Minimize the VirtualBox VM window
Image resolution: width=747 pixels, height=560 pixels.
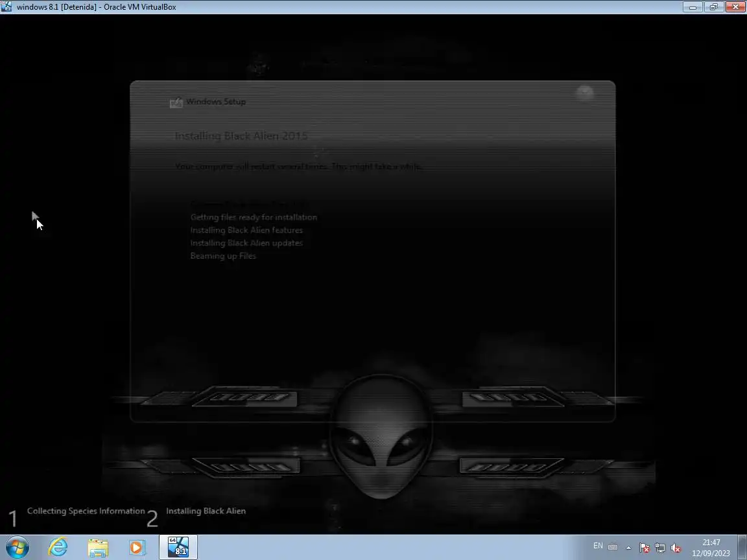click(693, 6)
